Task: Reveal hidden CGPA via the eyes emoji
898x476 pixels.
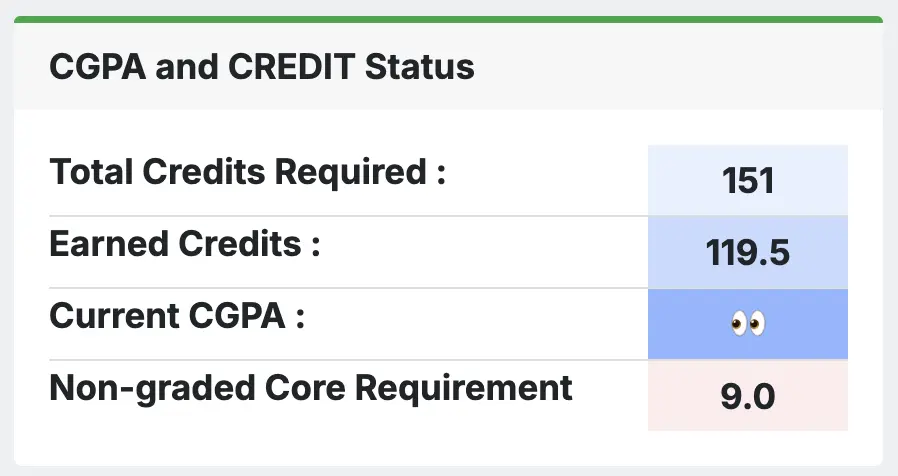Action: (747, 324)
